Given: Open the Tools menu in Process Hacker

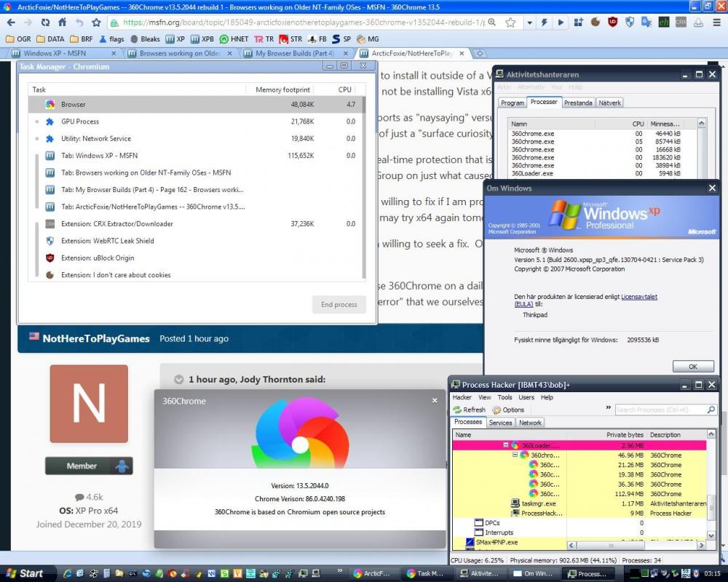Looking at the screenshot, I should (x=505, y=397).
